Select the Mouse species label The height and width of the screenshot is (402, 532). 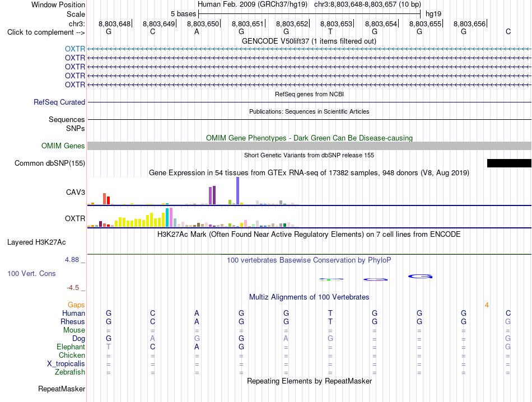click(x=74, y=330)
